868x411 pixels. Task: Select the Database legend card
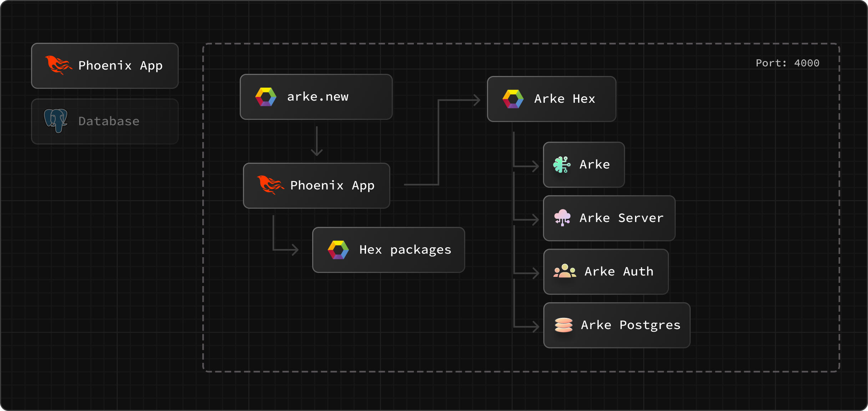point(105,121)
